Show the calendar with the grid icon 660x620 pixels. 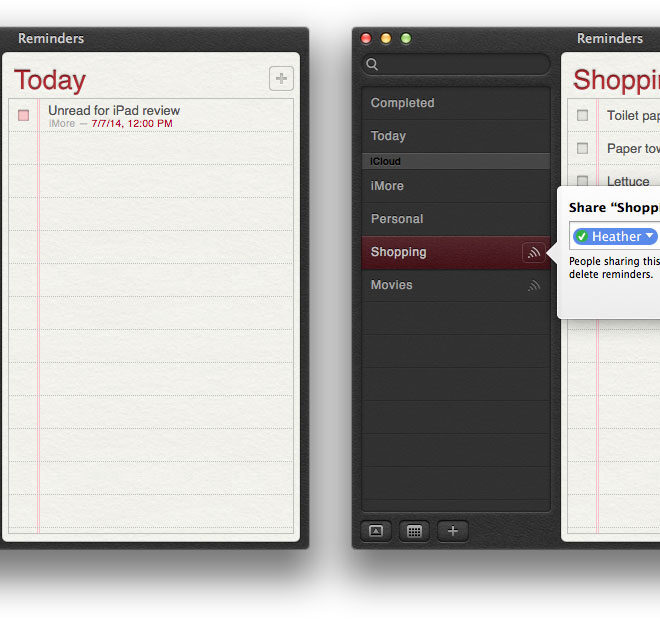click(414, 531)
